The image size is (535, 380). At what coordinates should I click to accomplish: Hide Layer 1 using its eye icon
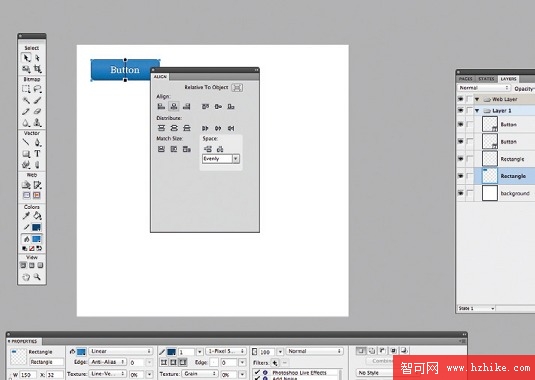tap(461, 111)
